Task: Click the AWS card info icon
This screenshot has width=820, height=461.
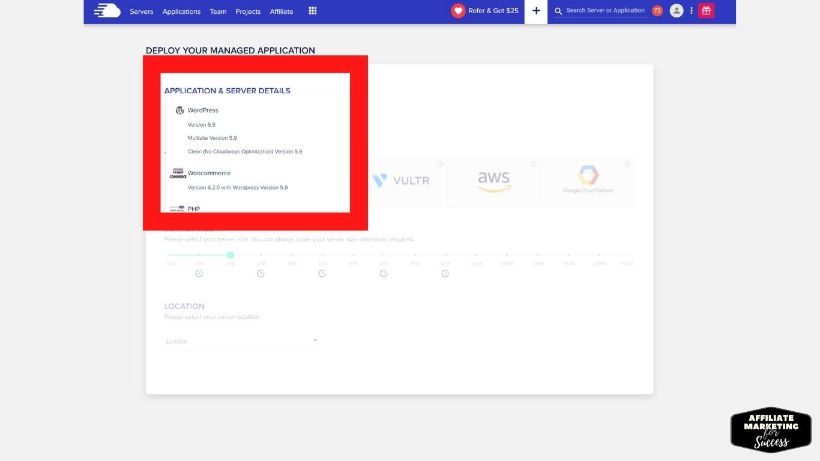Action: point(533,164)
